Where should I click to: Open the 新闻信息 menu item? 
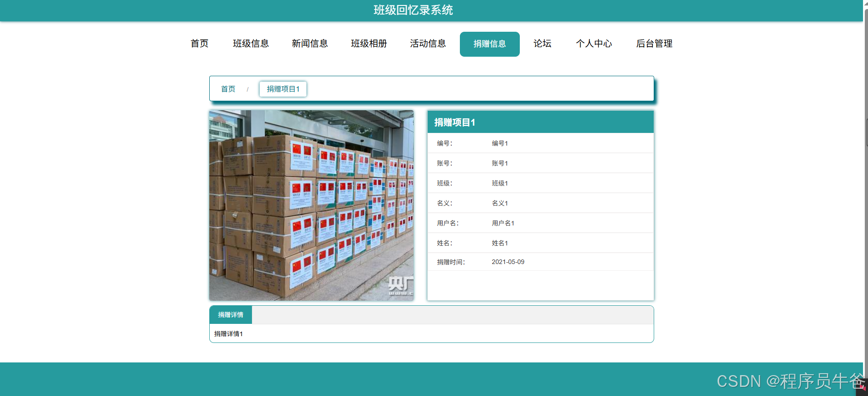310,44
